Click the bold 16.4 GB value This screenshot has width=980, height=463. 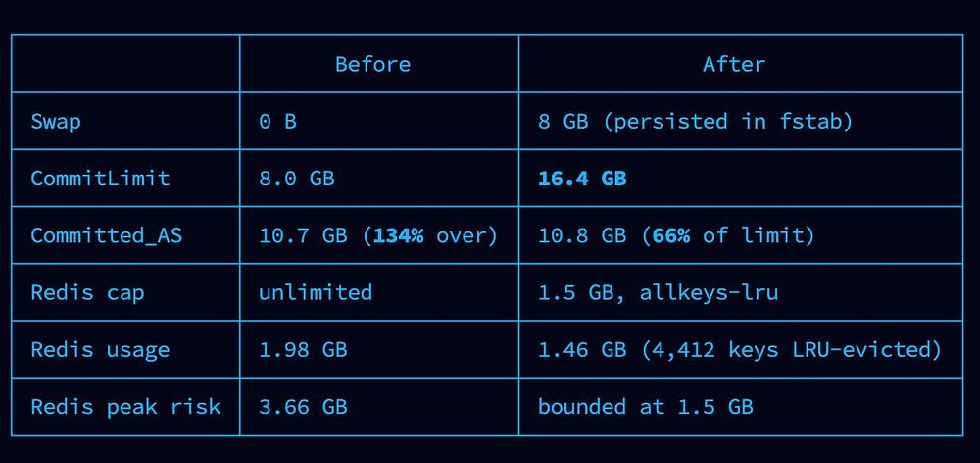tap(582, 179)
